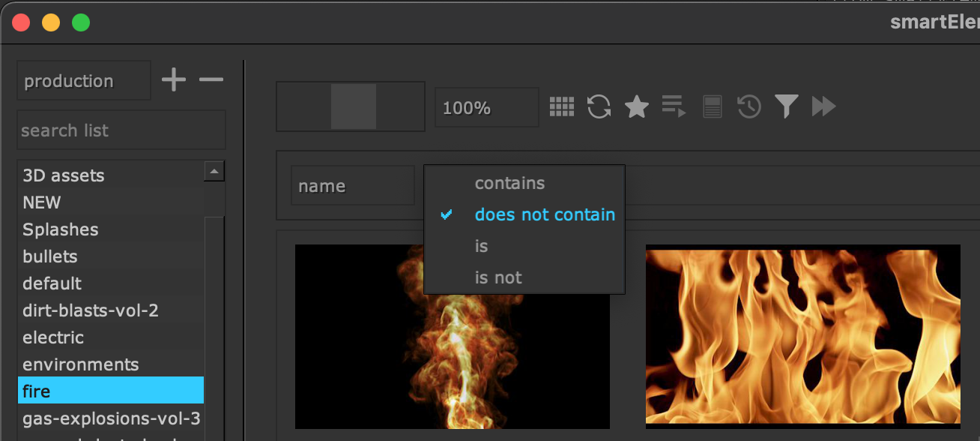Click the 'search list' input field
The image size is (980, 441).
pyautogui.click(x=121, y=130)
